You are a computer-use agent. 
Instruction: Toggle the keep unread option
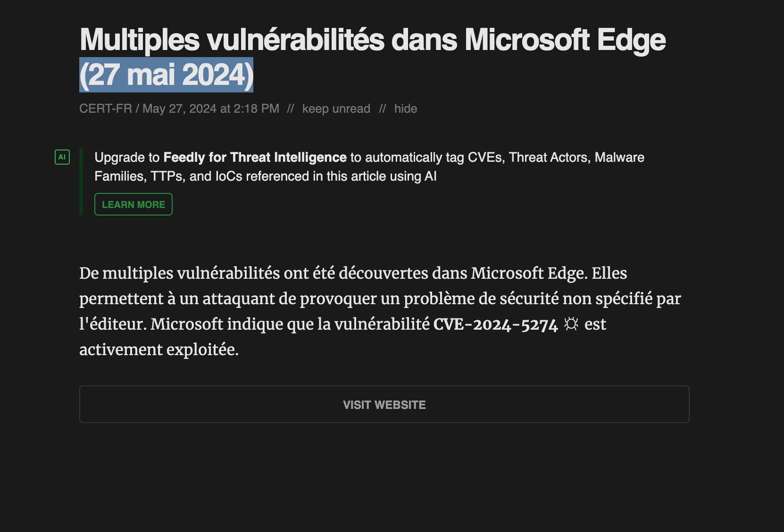pyautogui.click(x=336, y=108)
